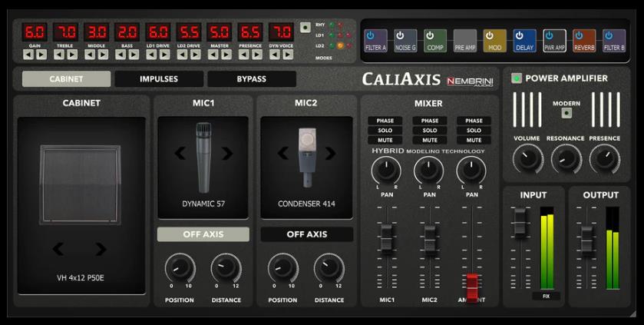Decrease Gain with left arrow

click(28, 55)
